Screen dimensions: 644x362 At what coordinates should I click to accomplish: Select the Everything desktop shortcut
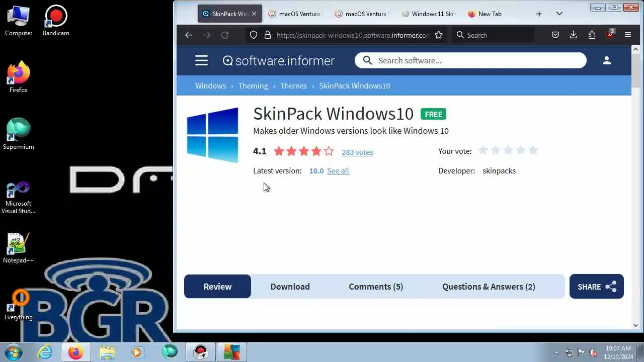point(19,305)
